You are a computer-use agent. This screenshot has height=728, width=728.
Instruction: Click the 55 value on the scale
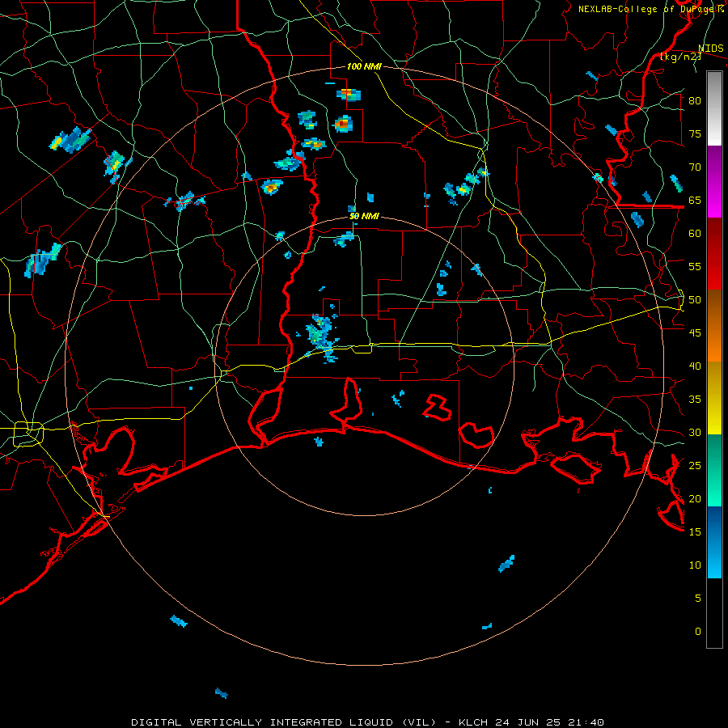pos(695,266)
